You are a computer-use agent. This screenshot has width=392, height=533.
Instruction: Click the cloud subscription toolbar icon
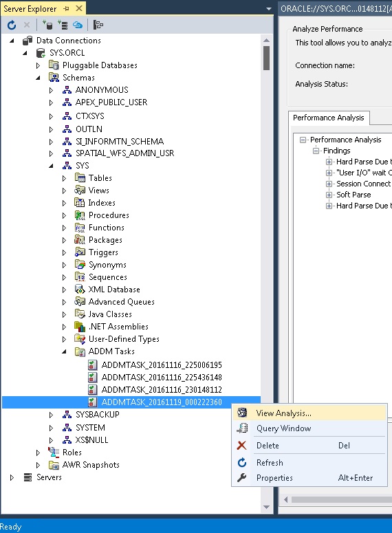coord(78,25)
